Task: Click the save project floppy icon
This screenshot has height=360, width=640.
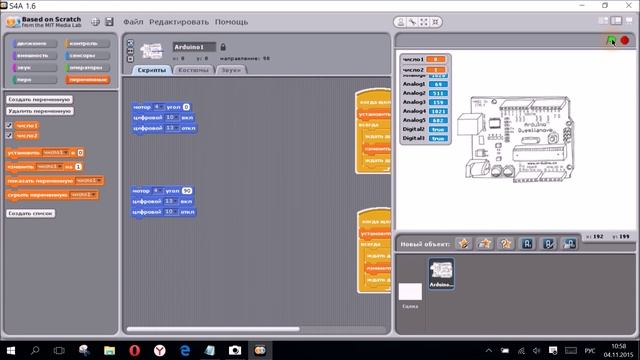Action: click(109, 22)
